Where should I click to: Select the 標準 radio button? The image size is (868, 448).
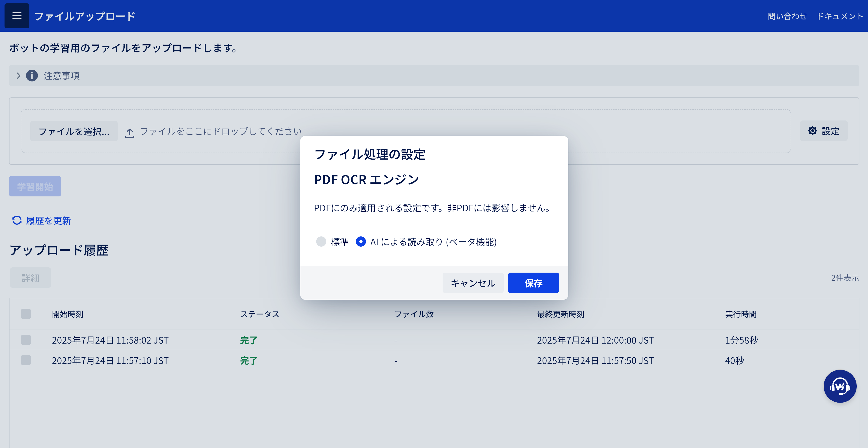pyautogui.click(x=321, y=241)
